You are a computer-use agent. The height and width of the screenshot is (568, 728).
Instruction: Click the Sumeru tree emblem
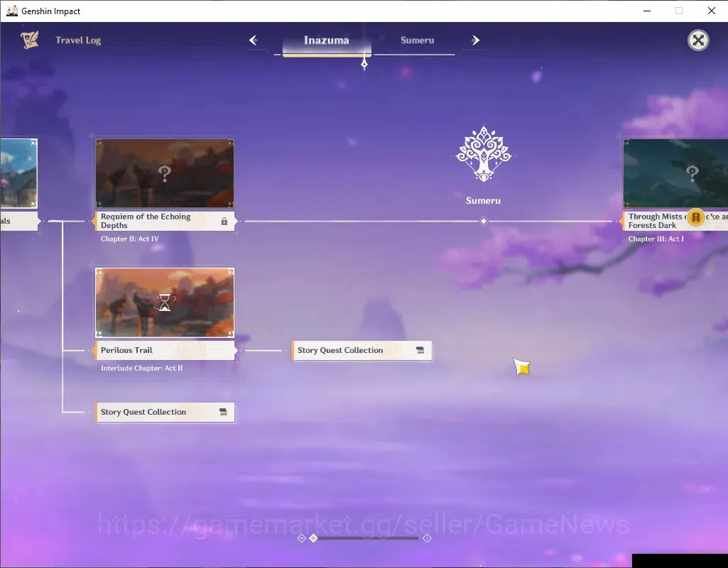coord(484,154)
